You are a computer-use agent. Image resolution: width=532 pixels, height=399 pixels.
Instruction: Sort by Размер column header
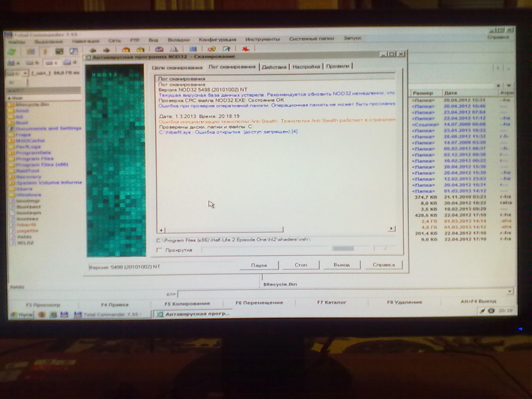click(x=427, y=93)
